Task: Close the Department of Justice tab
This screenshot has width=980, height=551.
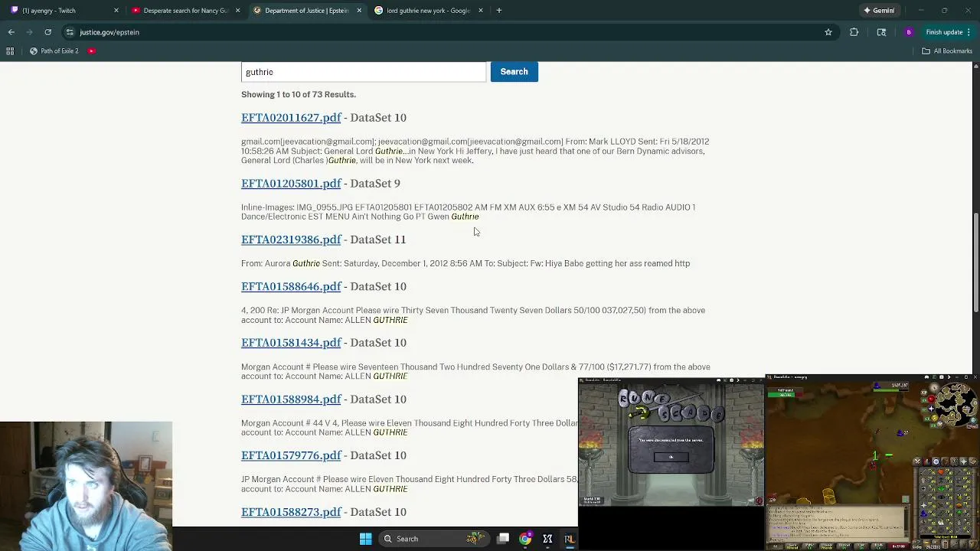Action: point(359,11)
